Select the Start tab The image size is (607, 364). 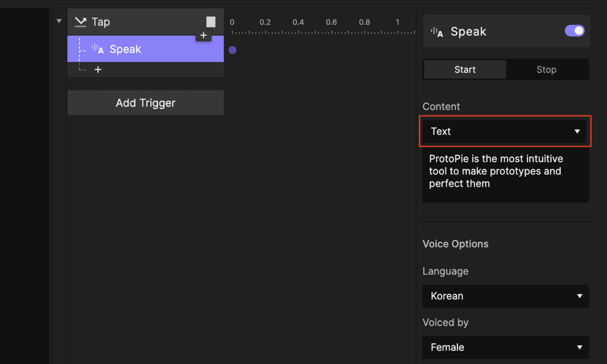465,69
